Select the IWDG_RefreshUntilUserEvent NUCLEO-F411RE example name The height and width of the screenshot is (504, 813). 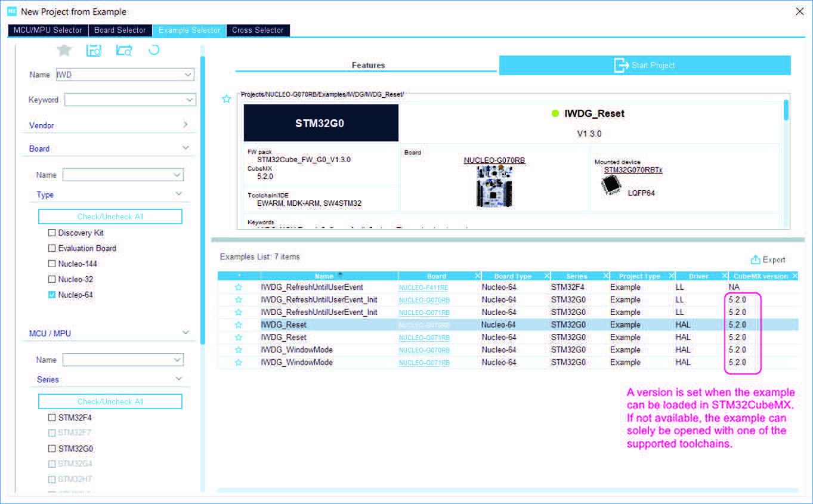pyautogui.click(x=312, y=287)
